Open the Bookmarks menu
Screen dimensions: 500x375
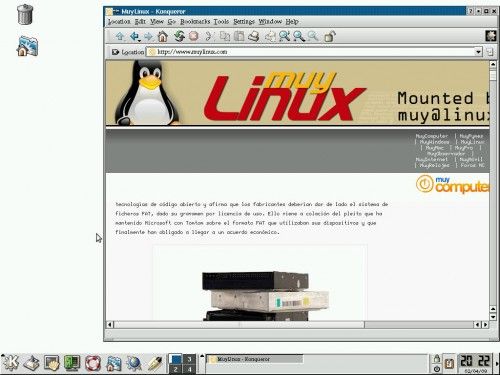(x=195, y=22)
